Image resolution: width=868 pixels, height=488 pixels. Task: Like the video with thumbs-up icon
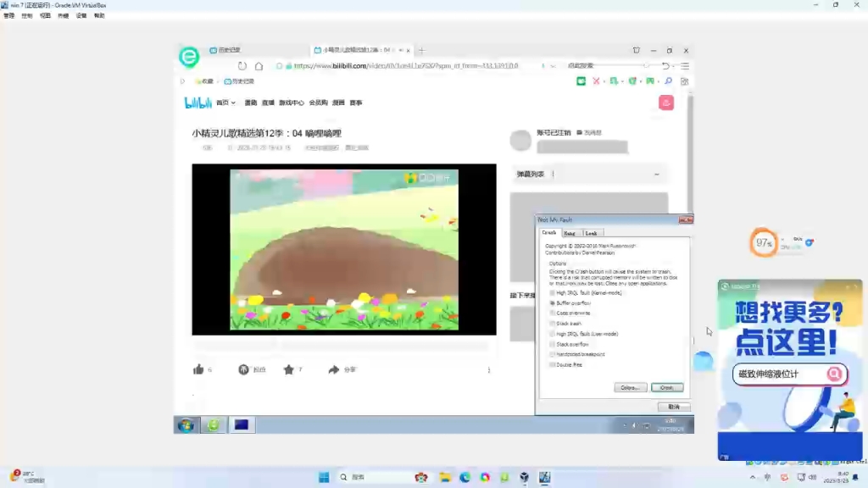click(198, 369)
